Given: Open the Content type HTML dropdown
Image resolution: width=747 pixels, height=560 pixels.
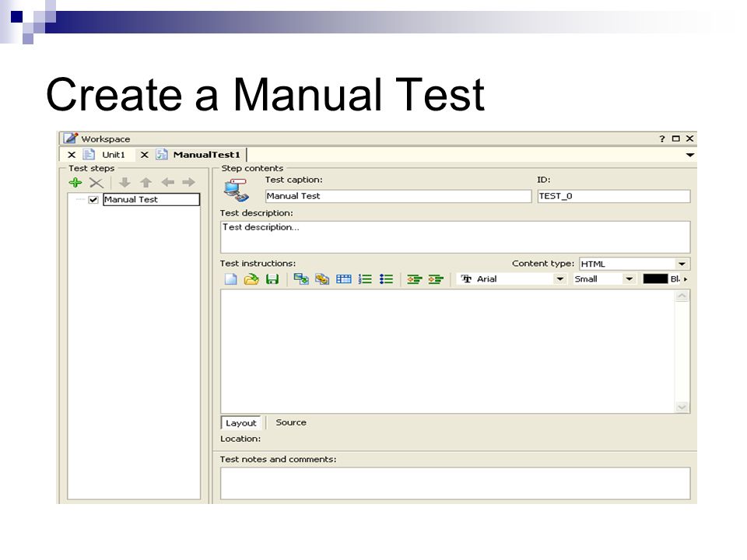Looking at the screenshot, I should tap(682, 264).
